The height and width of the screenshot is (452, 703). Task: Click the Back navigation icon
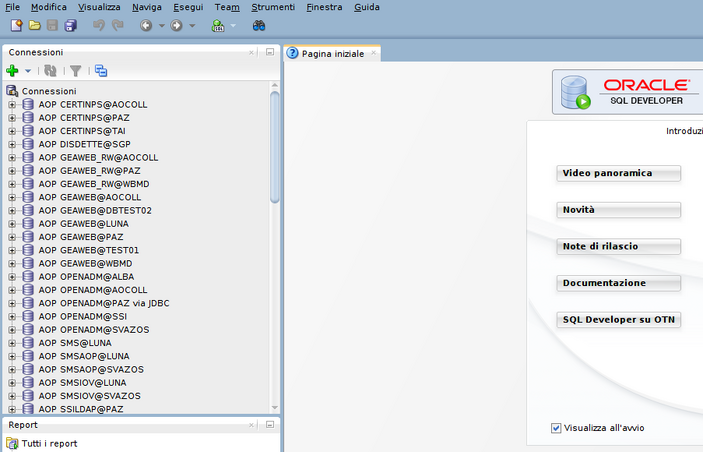point(146,26)
